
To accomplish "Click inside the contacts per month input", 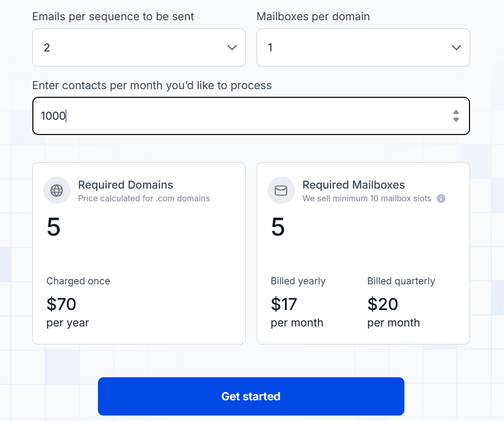I will [x=219, y=115].
